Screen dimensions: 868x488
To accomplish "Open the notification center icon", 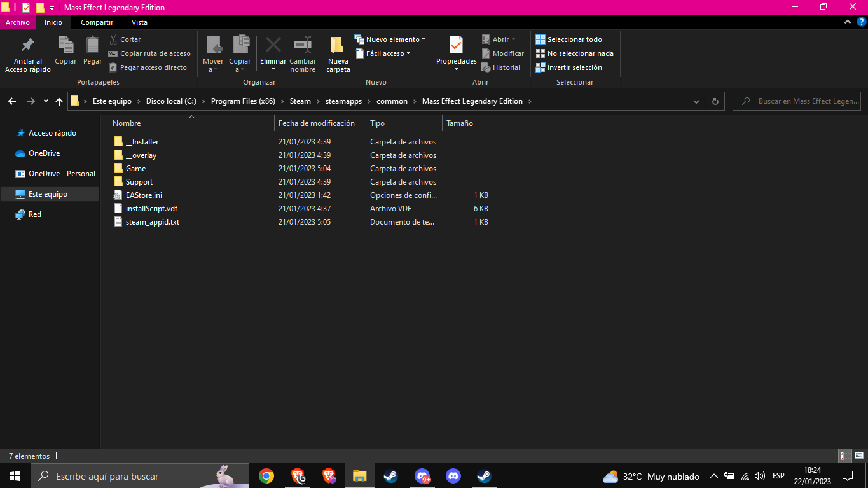I will point(847,476).
